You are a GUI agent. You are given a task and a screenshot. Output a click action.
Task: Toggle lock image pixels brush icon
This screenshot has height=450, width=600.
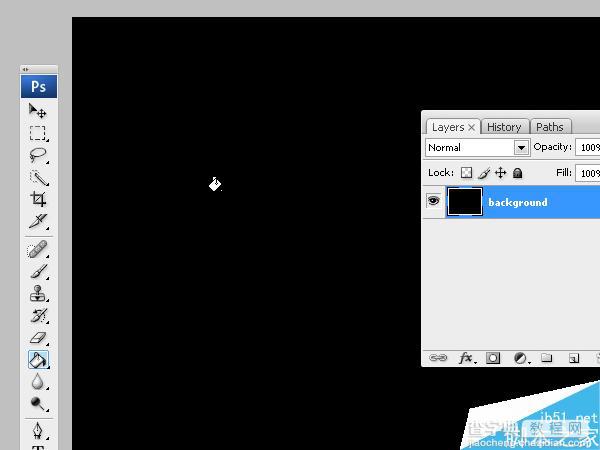tap(484, 173)
